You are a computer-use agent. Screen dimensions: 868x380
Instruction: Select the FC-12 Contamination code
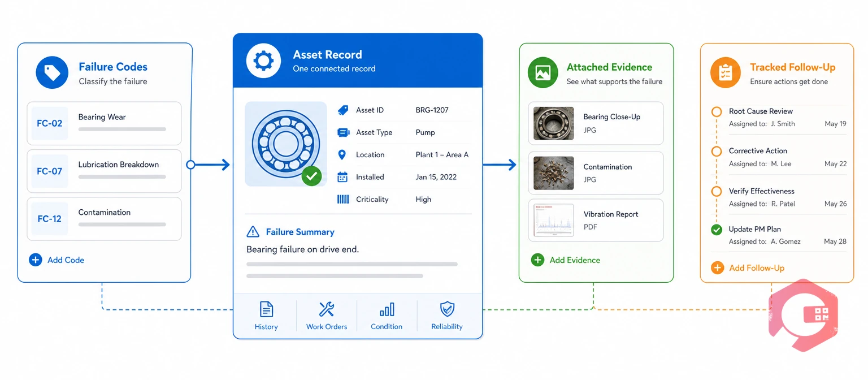[104, 219]
